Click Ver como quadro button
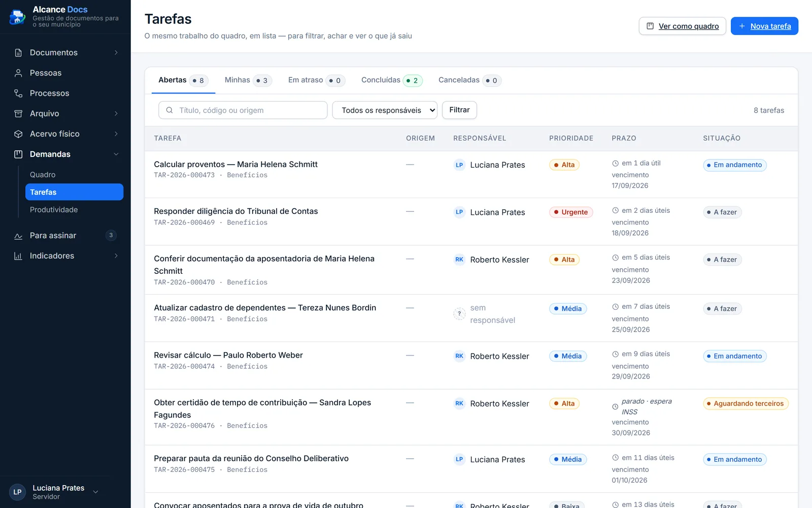The image size is (812, 508). [x=682, y=26]
